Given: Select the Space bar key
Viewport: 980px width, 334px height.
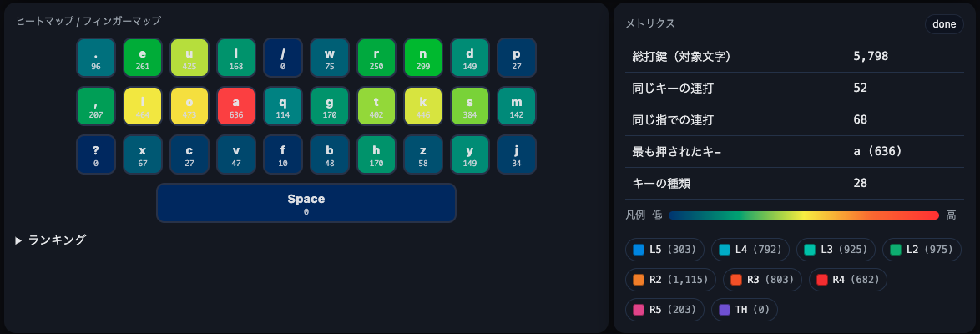Looking at the screenshot, I should tap(306, 203).
